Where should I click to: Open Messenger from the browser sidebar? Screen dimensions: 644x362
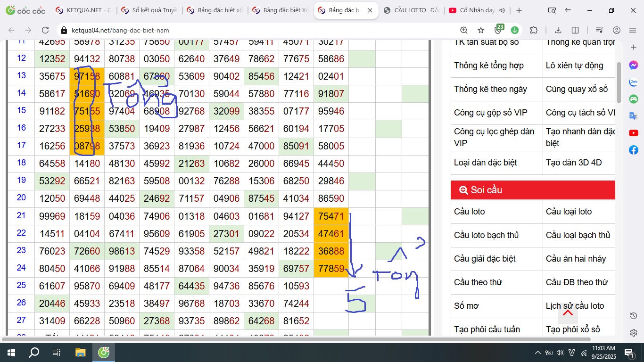point(634,65)
